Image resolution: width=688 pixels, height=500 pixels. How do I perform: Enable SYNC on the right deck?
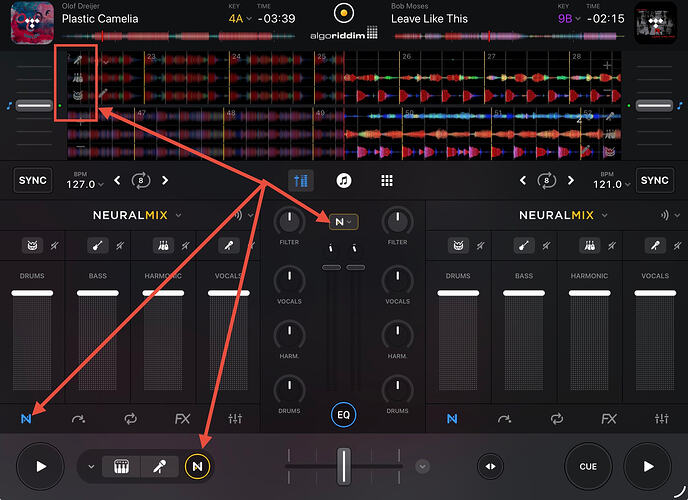pyautogui.click(x=655, y=180)
